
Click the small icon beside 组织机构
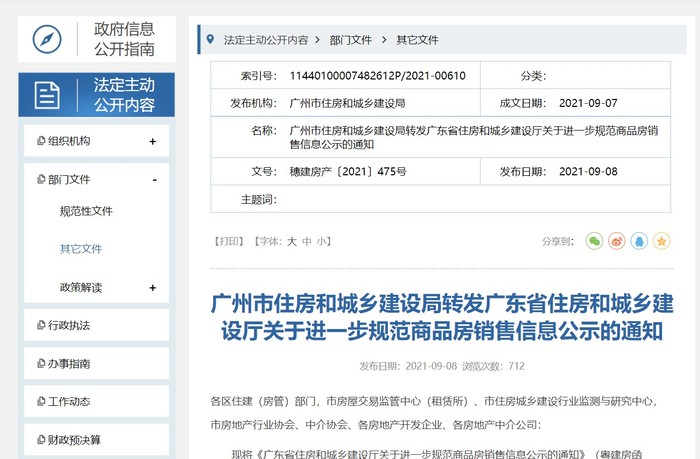pos(41,141)
